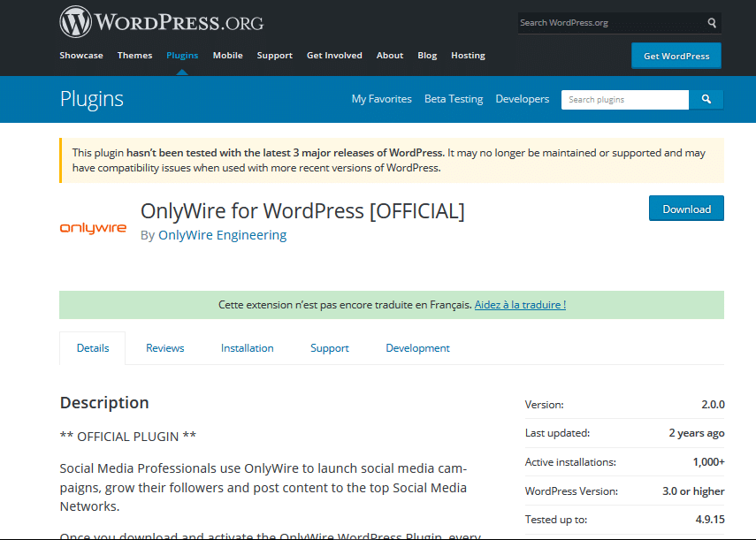Click the Active installations value 1,000+
Screen dimensions: 756x540
pyautogui.click(x=708, y=462)
